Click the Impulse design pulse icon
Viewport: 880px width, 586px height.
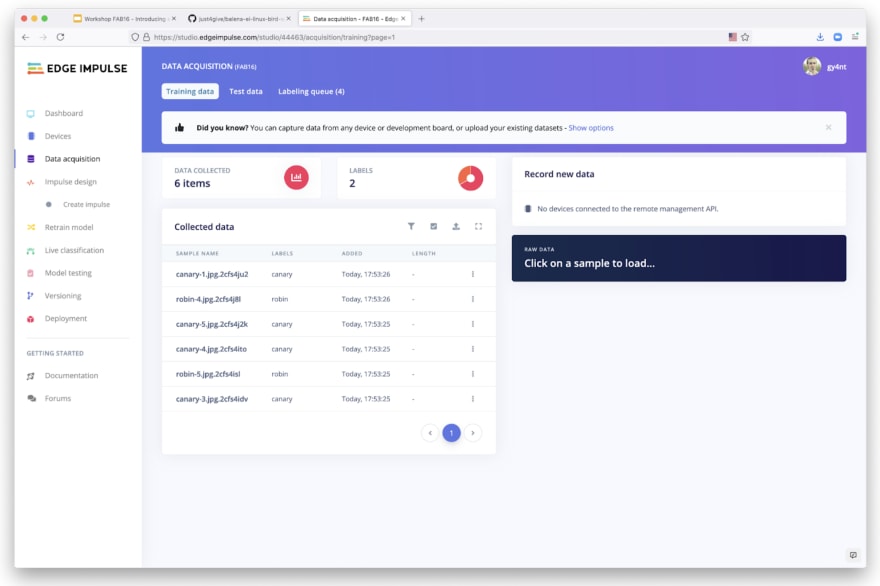31,182
